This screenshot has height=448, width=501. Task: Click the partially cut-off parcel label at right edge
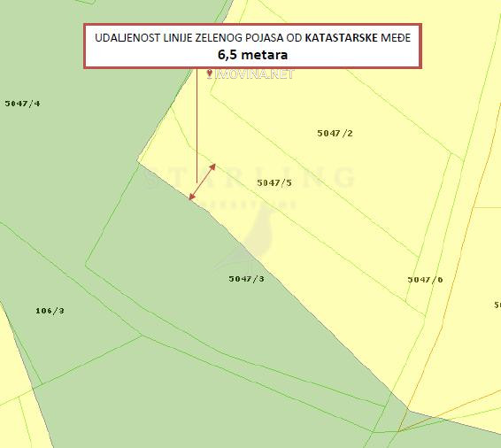(x=497, y=305)
